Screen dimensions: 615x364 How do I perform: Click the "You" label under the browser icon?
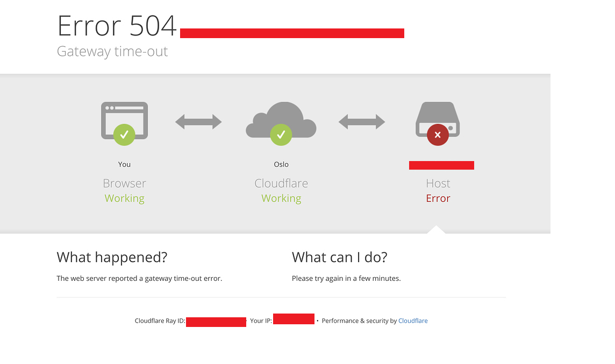(x=124, y=164)
